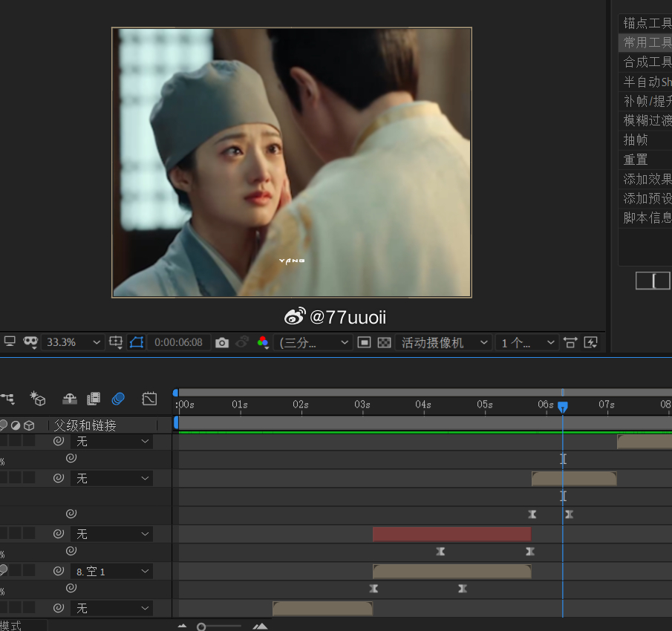Click the fast previews icon
Screen dimensions: 672x631
[x=590, y=342]
